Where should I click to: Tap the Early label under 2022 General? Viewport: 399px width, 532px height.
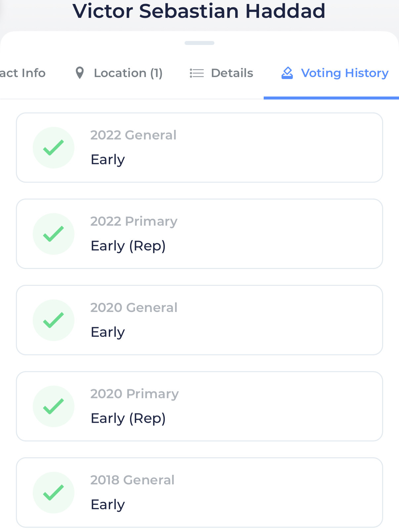(108, 160)
